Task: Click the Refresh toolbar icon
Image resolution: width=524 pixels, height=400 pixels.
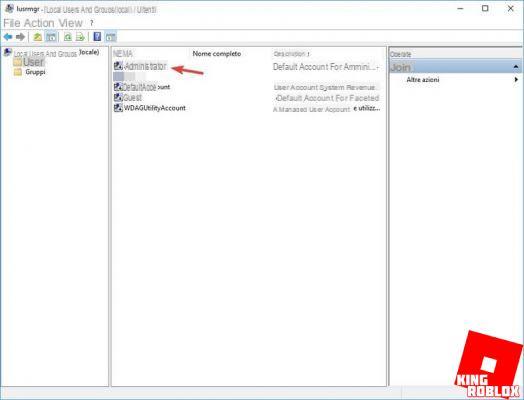Action: pos(68,37)
